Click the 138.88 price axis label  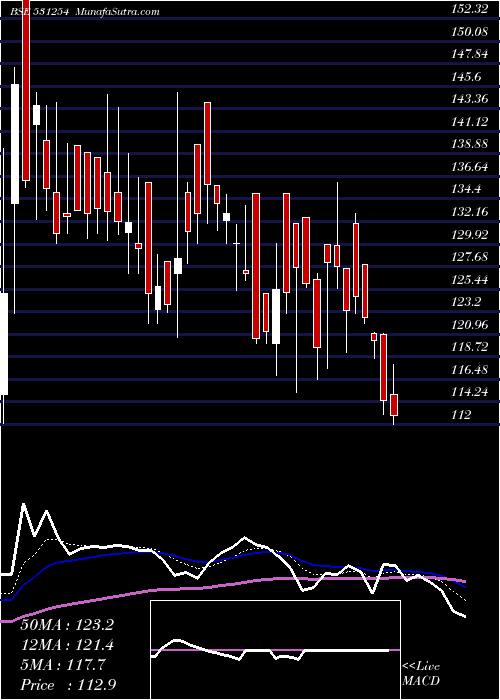tap(470, 145)
